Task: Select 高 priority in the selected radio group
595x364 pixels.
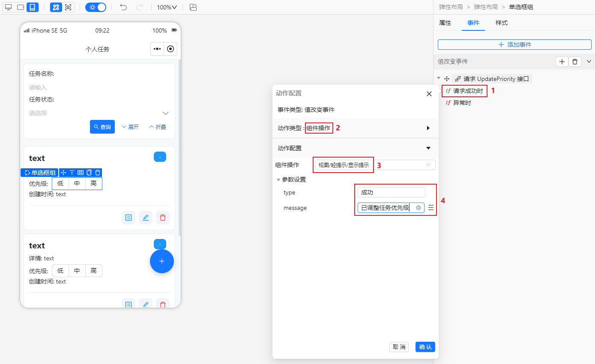Action: (93, 184)
